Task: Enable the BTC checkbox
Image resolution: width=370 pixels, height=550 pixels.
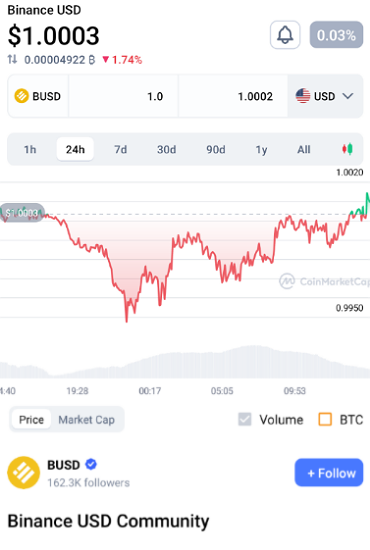Action: click(x=325, y=419)
